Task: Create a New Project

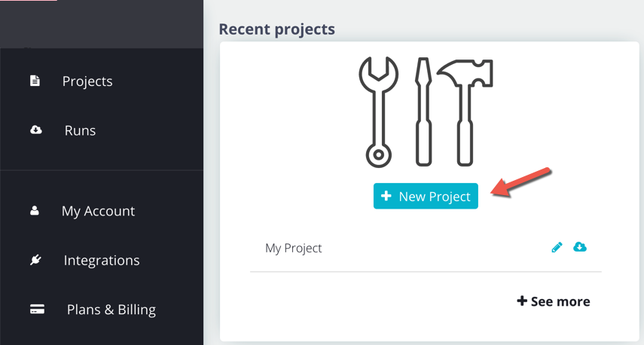Action: point(426,196)
